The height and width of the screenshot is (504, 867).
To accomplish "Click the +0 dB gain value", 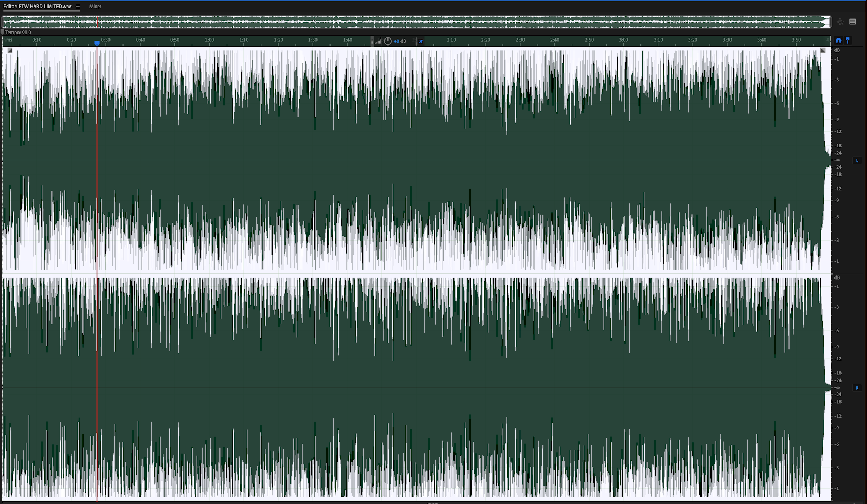I will tap(399, 41).
